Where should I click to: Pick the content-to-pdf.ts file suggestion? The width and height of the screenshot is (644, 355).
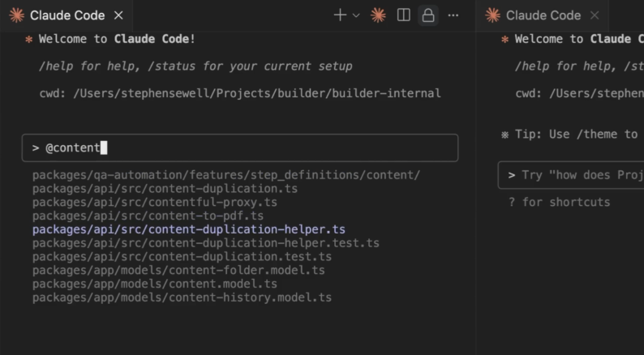click(x=148, y=216)
